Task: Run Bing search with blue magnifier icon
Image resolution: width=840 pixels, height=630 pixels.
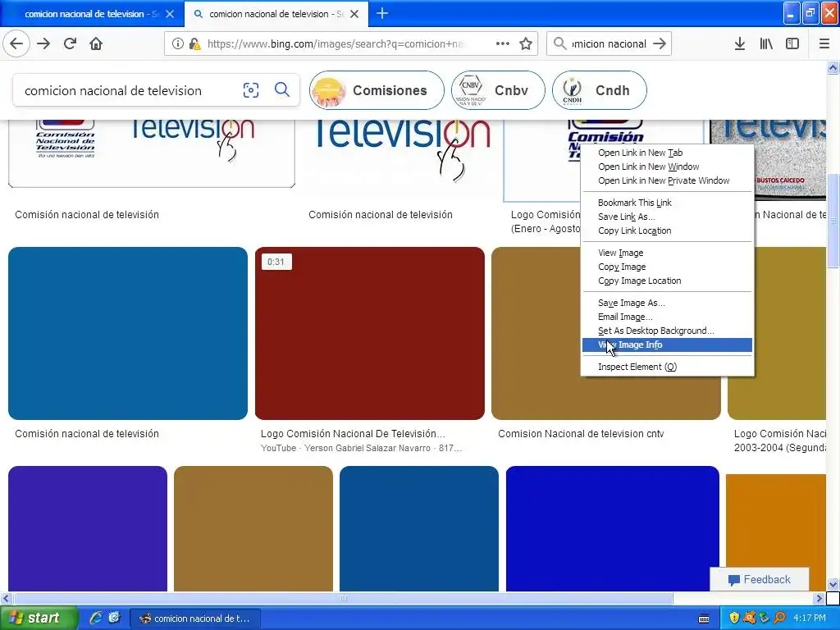Action: click(282, 89)
